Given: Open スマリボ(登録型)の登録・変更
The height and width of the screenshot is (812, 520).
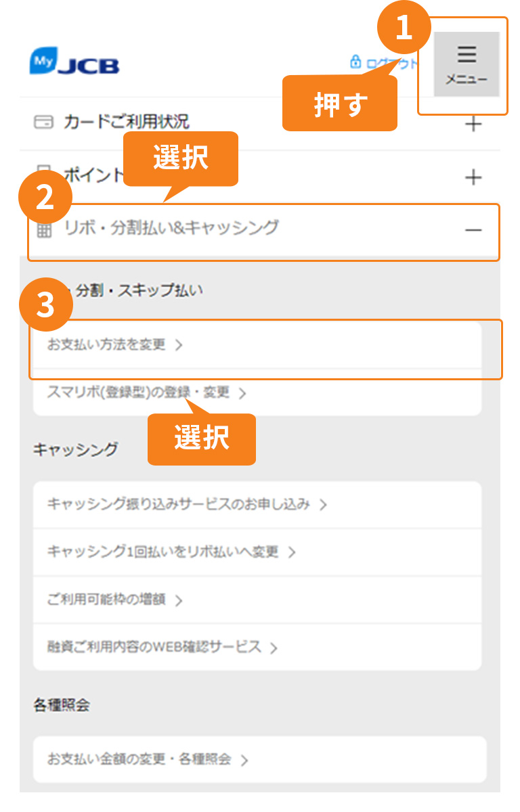Looking at the screenshot, I should click(257, 392).
